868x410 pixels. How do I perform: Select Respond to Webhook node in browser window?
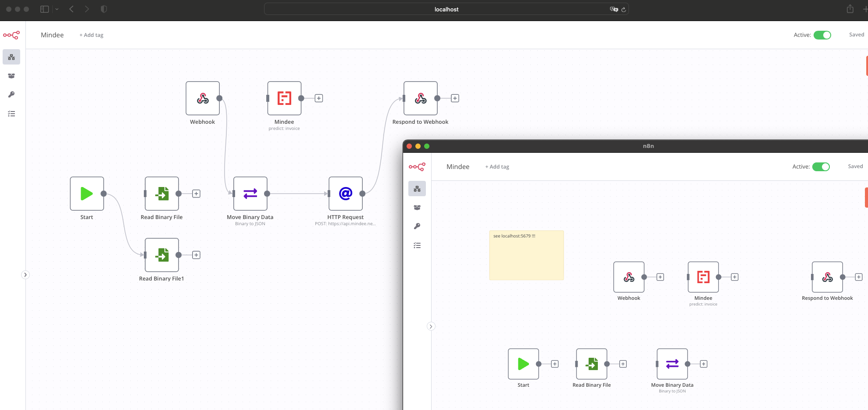click(x=421, y=98)
